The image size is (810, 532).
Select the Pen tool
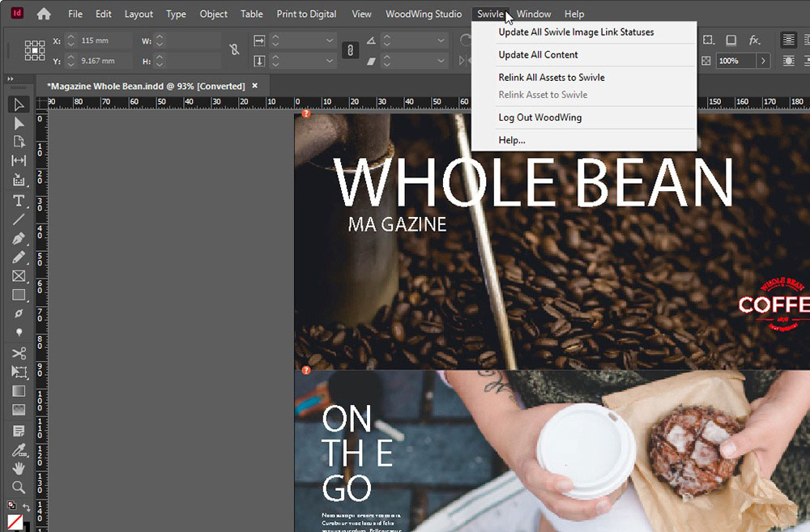(x=18, y=239)
